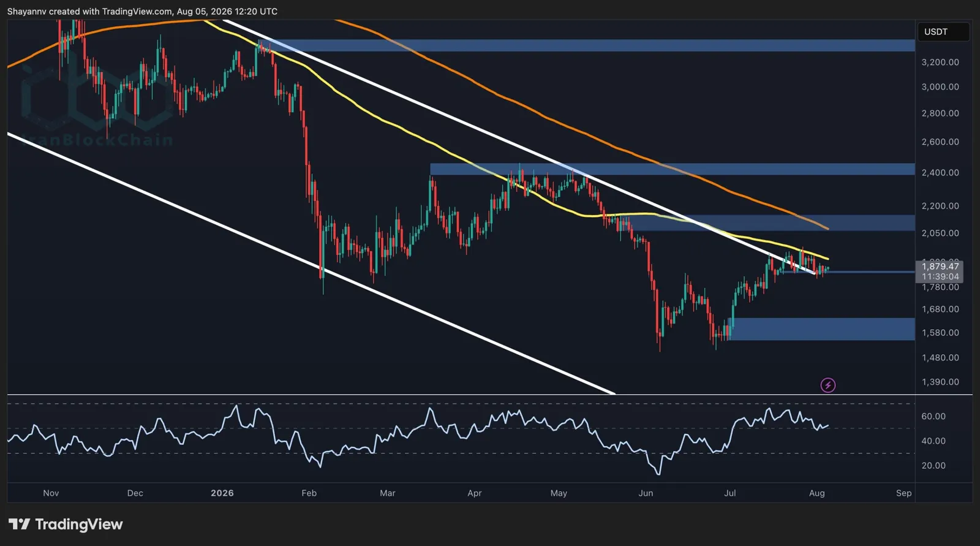The height and width of the screenshot is (546, 980).
Task: Select the 2026 year label on time axis
Action: 222,493
